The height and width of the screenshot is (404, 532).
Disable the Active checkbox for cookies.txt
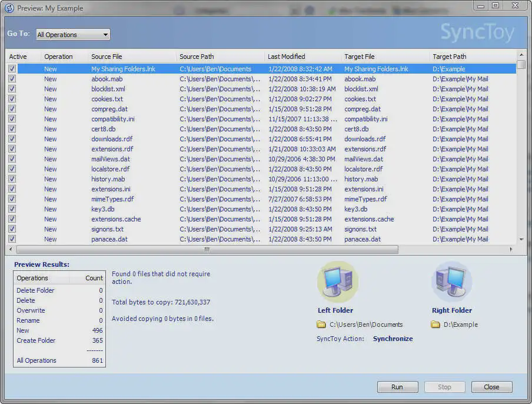(x=12, y=99)
